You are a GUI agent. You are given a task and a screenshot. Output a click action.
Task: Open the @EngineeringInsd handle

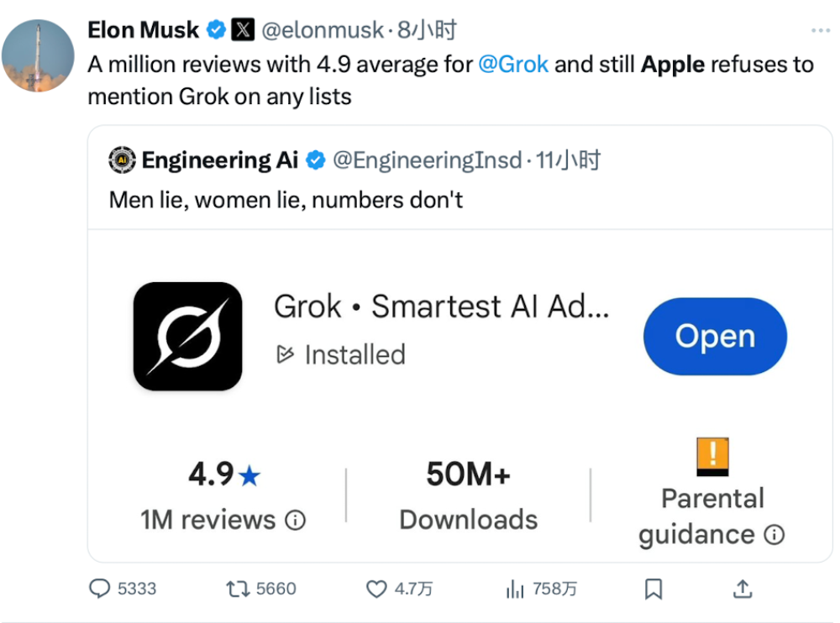[x=427, y=160]
